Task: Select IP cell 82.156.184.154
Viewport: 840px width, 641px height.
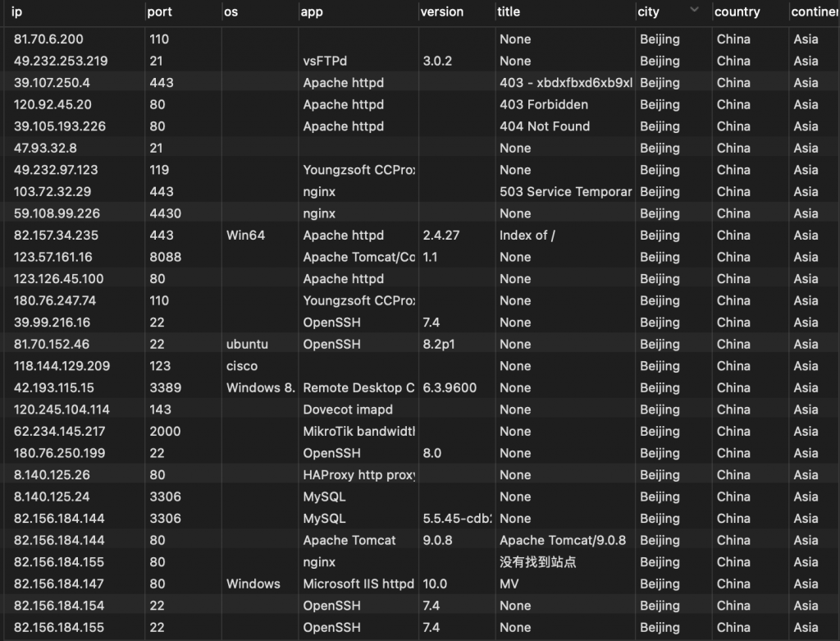Action: (59, 607)
